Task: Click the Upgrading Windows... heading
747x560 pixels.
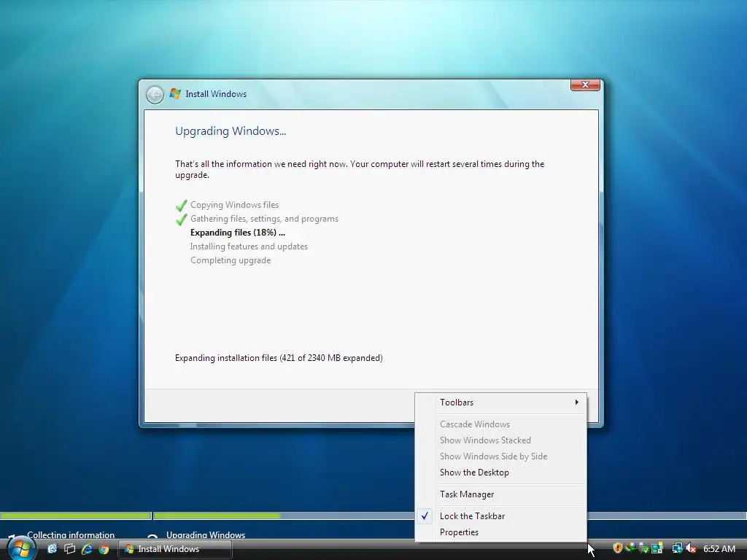Action: pyautogui.click(x=231, y=131)
